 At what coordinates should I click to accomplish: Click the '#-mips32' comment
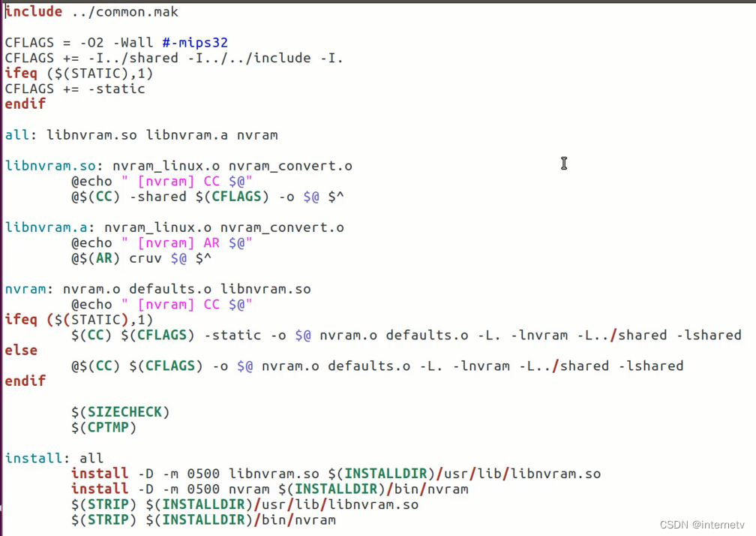pyautogui.click(x=195, y=43)
